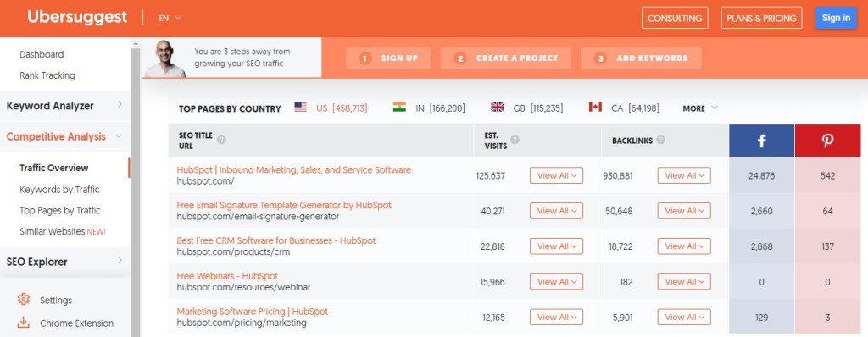This screenshot has width=868, height=337.
Task: Expand visits View All for pricing/marketing row
Action: coord(556,317)
